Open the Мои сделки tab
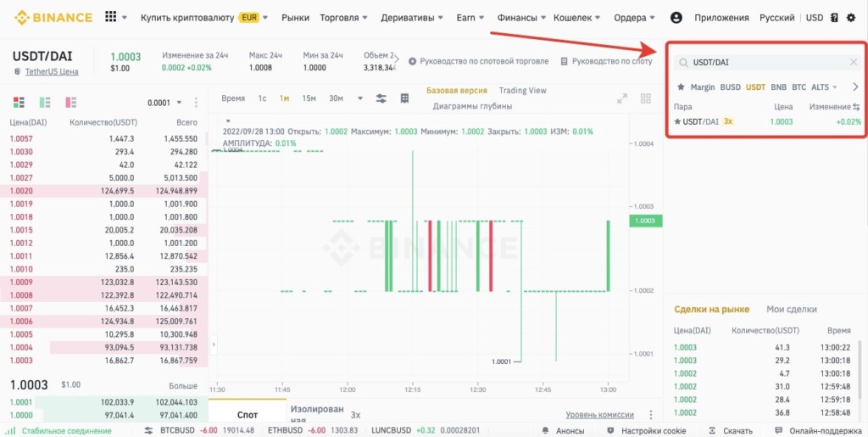The height and width of the screenshot is (437, 868). coord(792,309)
